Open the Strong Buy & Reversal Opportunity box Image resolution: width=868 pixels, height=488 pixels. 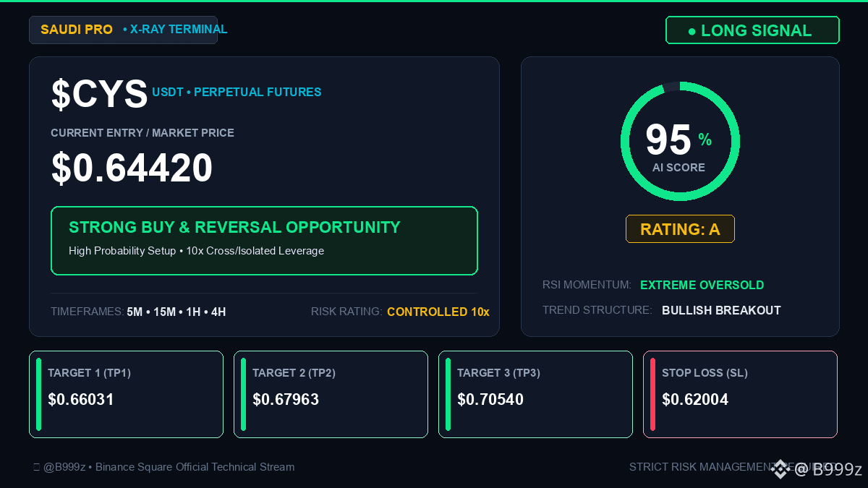pos(264,241)
